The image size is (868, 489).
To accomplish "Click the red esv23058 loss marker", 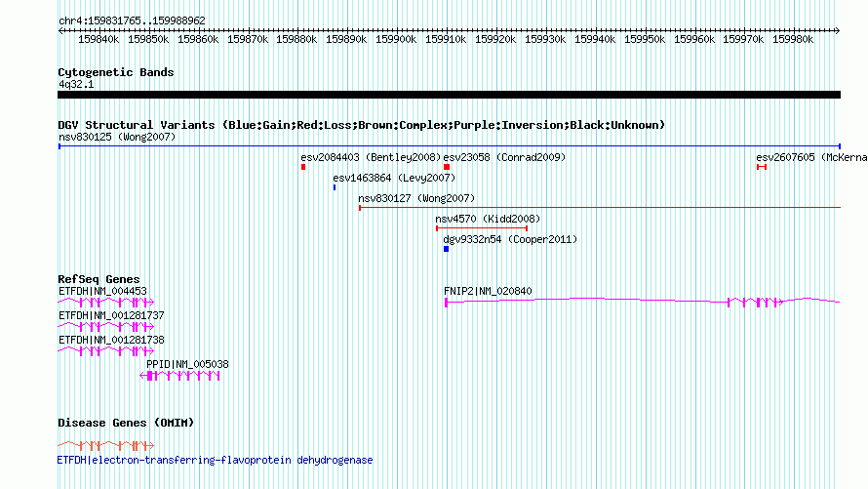I will [x=447, y=167].
